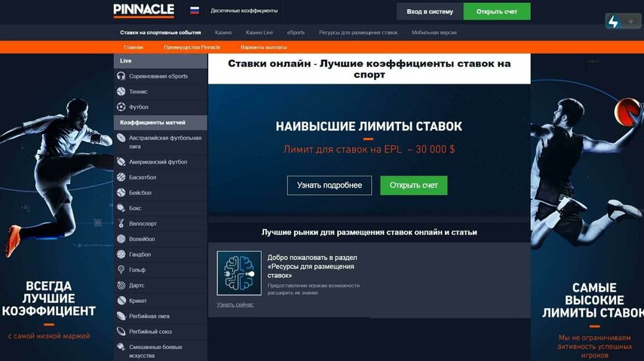Open Ставки на спортивные события tab
This screenshot has height=361, width=644.
click(161, 32)
